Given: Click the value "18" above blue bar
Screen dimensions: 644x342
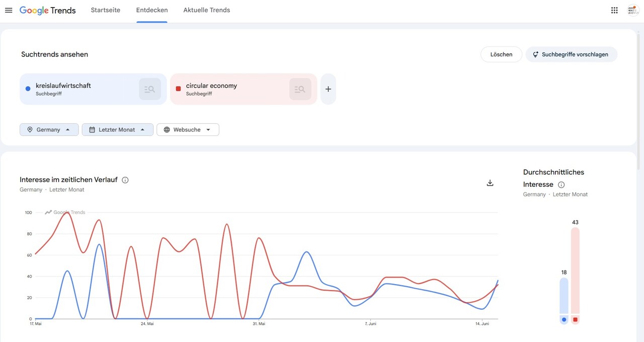Looking at the screenshot, I should (564, 272).
